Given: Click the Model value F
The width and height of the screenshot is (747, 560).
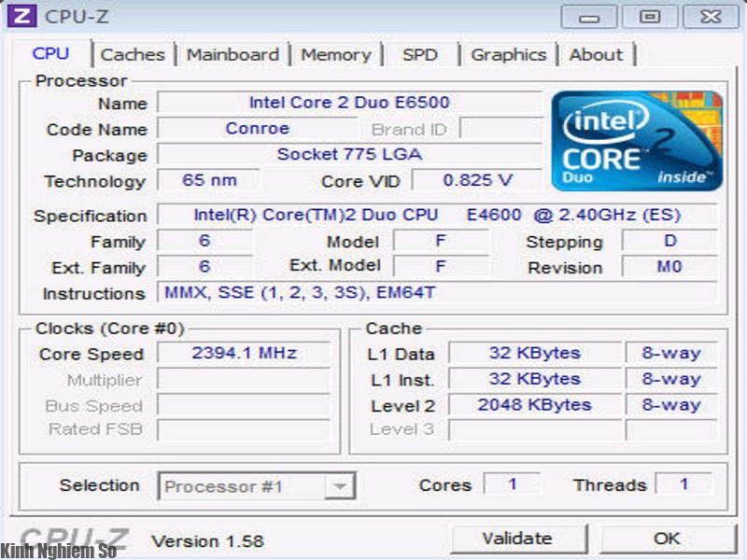Looking at the screenshot, I should point(440,241).
